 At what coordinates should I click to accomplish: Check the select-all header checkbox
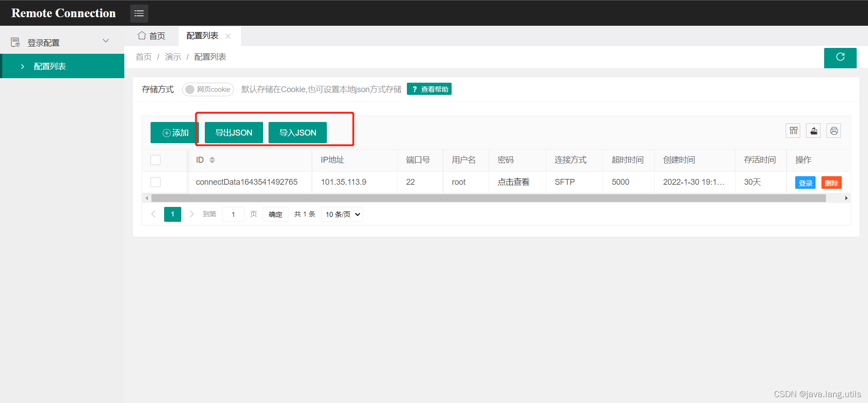click(x=156, y=160)
